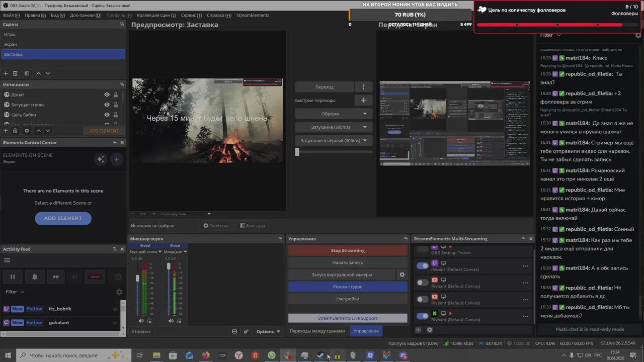
Task: Click Stop Streaming button
Action: (x=348, y=250)
